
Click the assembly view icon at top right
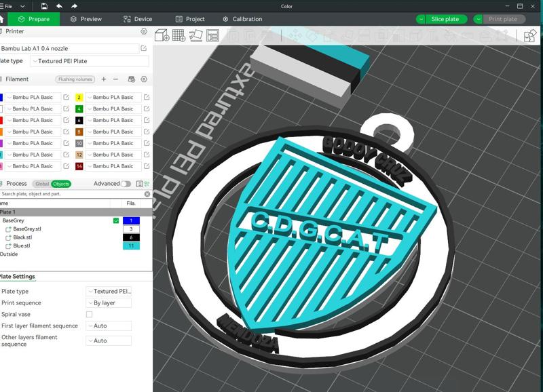[x=530, y=36]
